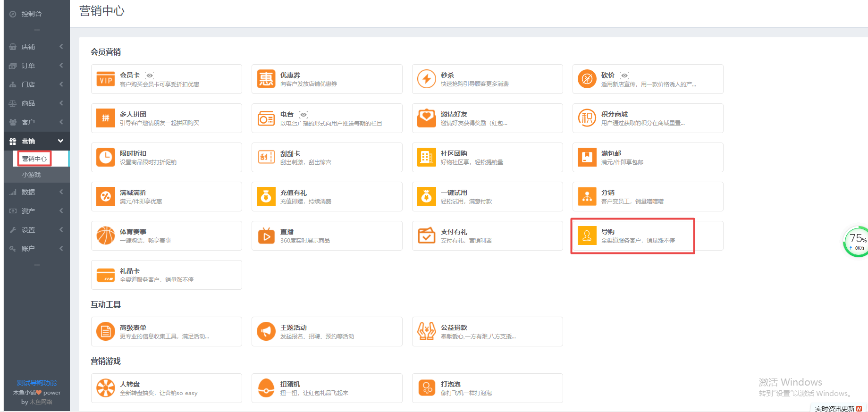The width and height of the screenshot is (868, 412).
Task: Open the 一键试用 card title
Action: click(454, 193)
